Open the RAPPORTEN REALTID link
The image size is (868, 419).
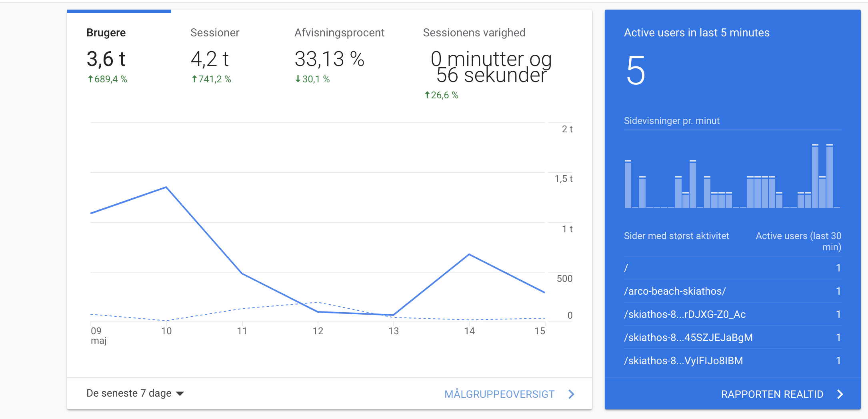pyautogui.click(x=772, y=394)
